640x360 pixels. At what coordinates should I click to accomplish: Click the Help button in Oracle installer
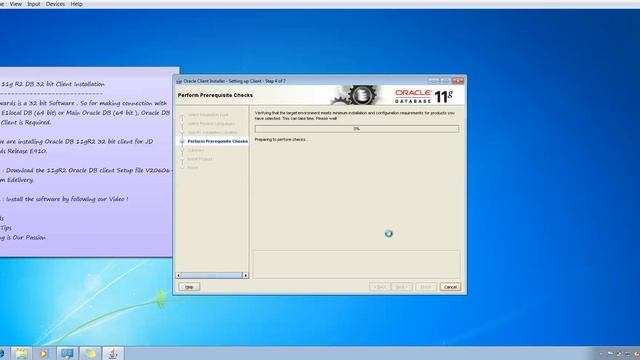point(189,287)
